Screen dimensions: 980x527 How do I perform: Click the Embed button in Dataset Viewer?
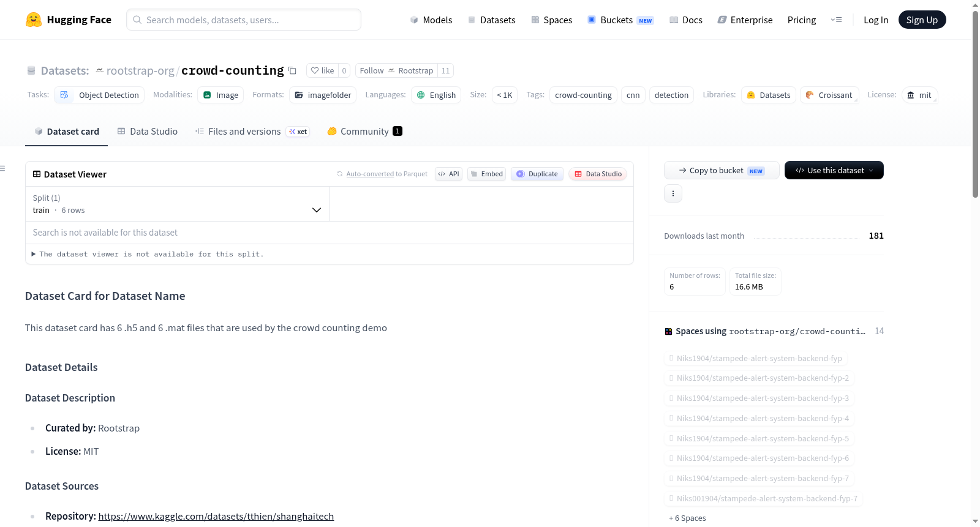click(x=487, y=174)
